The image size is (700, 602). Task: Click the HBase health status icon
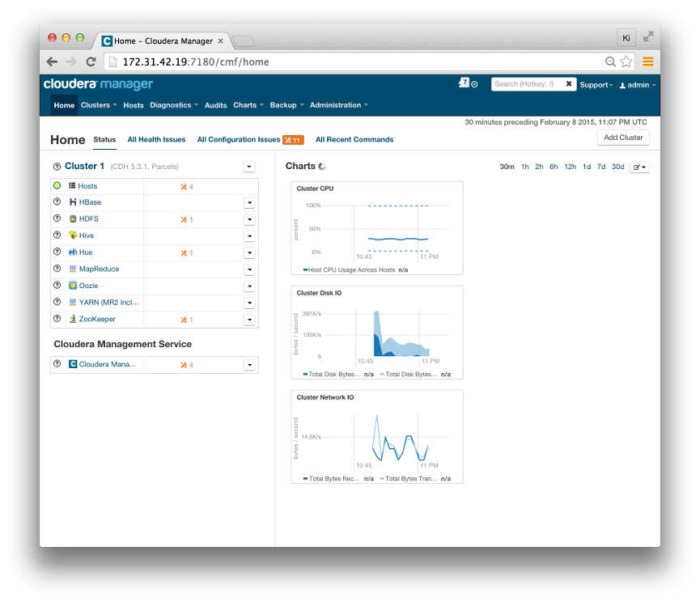(x=57, y=201)
